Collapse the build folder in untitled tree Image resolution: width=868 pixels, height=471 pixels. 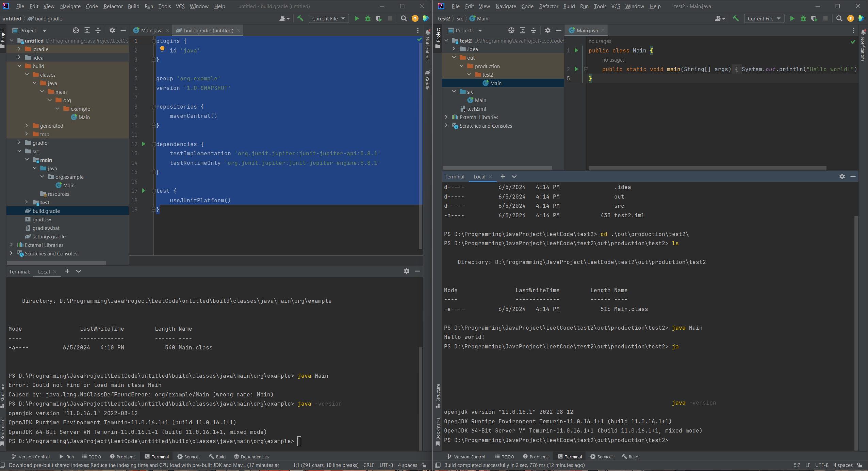click(x=19, y=66)
